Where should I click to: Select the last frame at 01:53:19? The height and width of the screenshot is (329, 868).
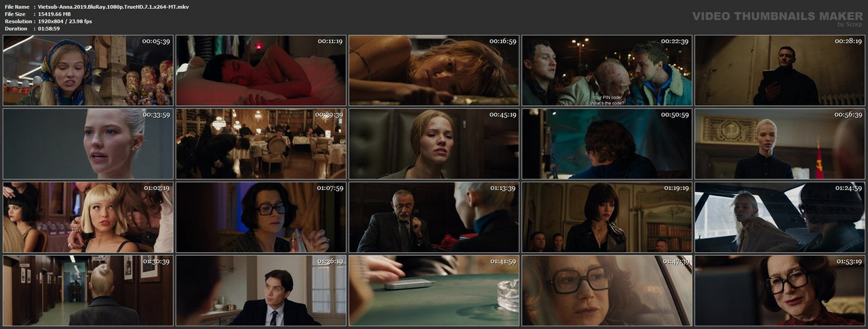pos(780,290)
